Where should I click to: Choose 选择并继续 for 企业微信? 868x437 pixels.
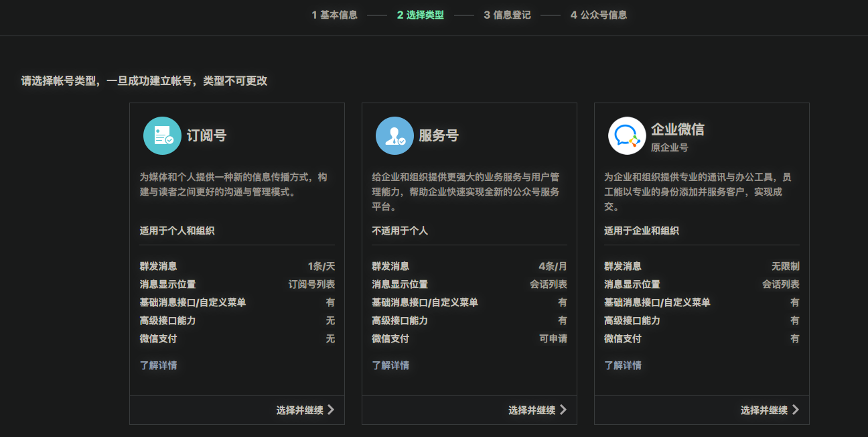(770, 410)
